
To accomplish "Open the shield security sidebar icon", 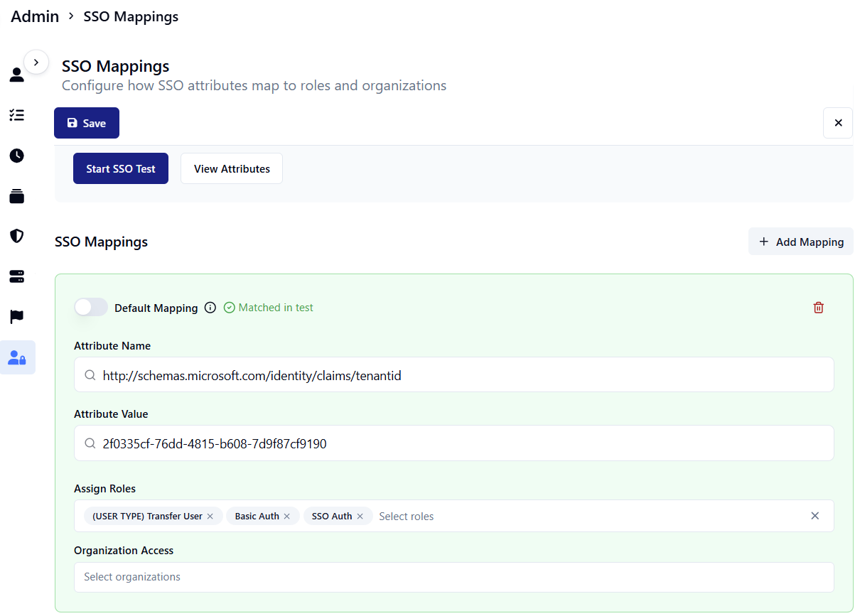I will tap(17, 236).
